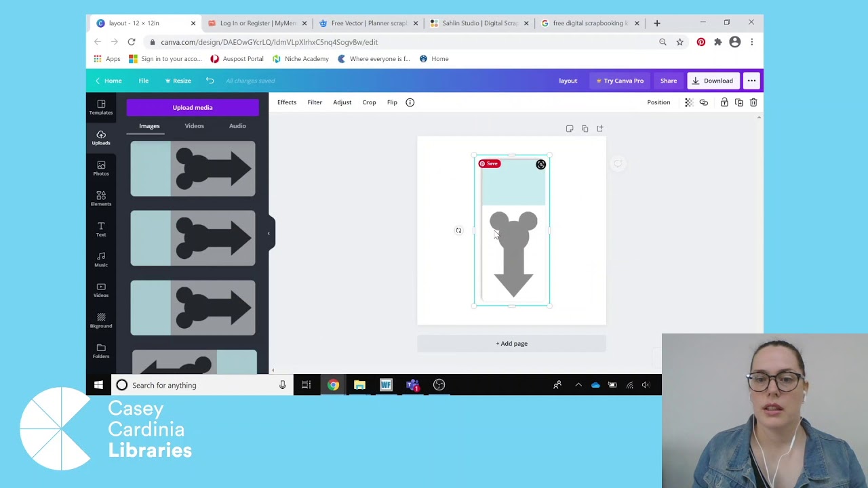Select the third uploaded arrow image
The width and height of the screenshot is (868, 488).
pos(193,308)
